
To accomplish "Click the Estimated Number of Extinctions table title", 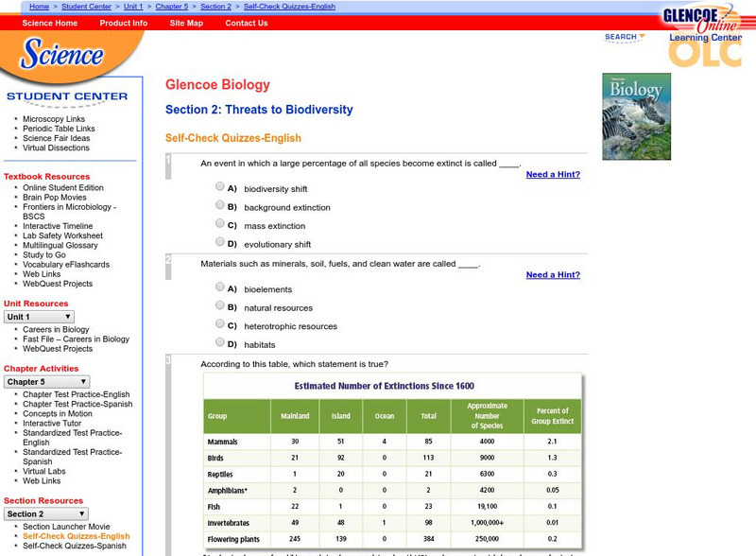I will (x=385, y=386).
